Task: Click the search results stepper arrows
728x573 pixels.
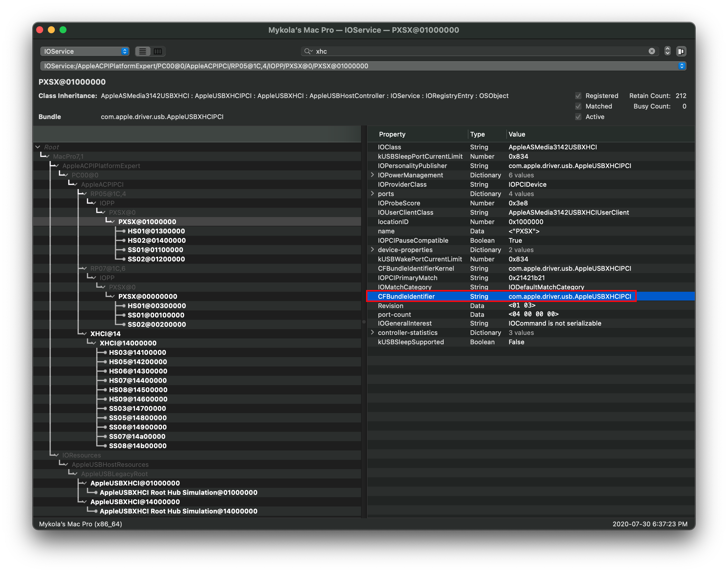Action: pos(667,51)
